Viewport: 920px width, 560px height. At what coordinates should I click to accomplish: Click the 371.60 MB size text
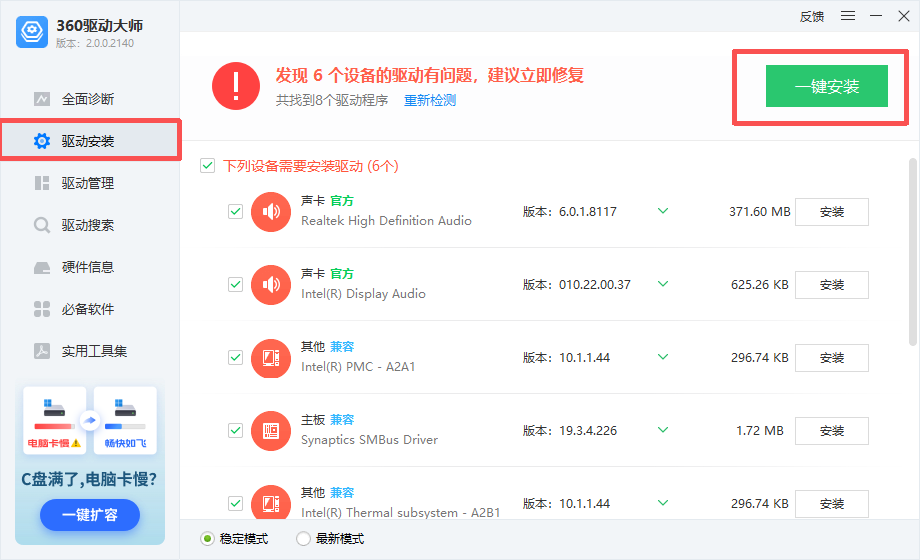click(x=760, y=211)
